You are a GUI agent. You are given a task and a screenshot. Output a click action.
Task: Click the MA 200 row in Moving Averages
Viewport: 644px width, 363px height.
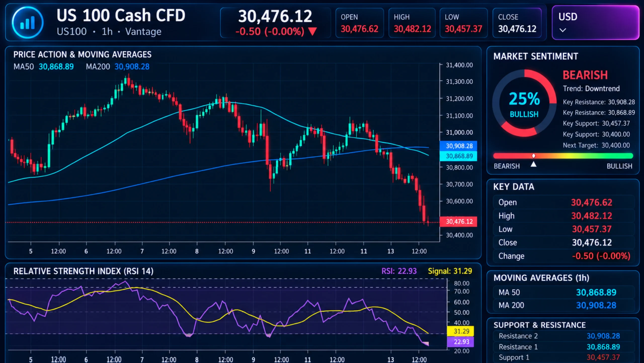563,305
